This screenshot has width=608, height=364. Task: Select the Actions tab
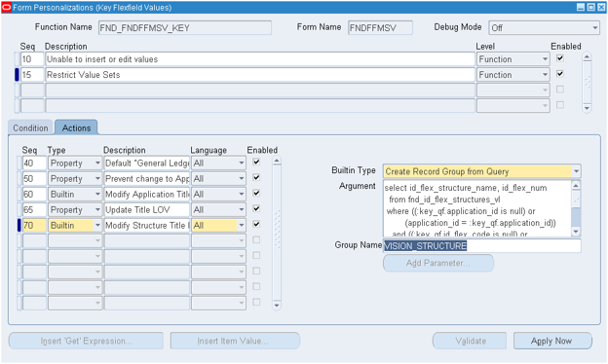pos(76,127)
